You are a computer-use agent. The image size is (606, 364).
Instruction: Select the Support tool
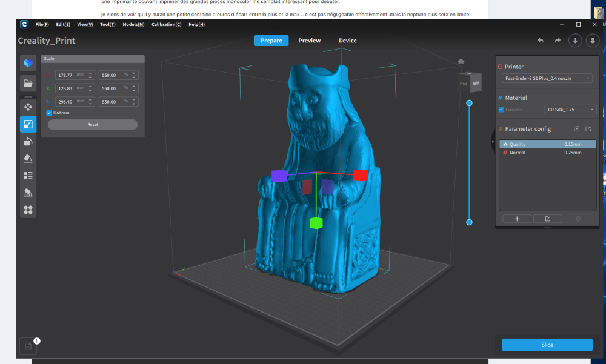(x=28, y=193)
